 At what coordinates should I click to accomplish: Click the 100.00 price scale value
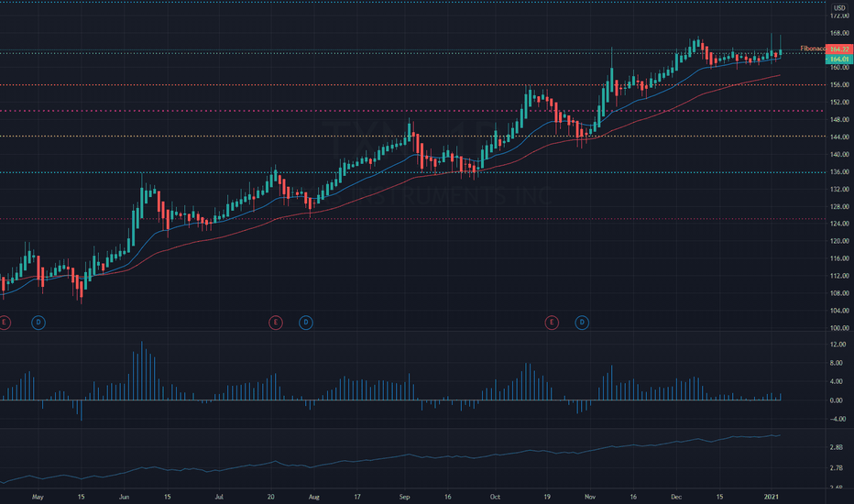tap(839, 328)
